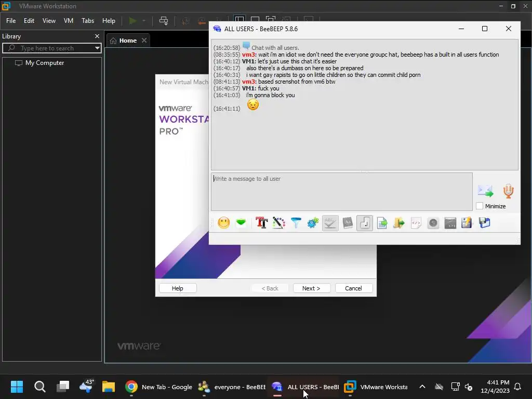Open the emoticons picker in BeeBEEP
This screenshot has width=532, height=399.
tap(223, 223)
